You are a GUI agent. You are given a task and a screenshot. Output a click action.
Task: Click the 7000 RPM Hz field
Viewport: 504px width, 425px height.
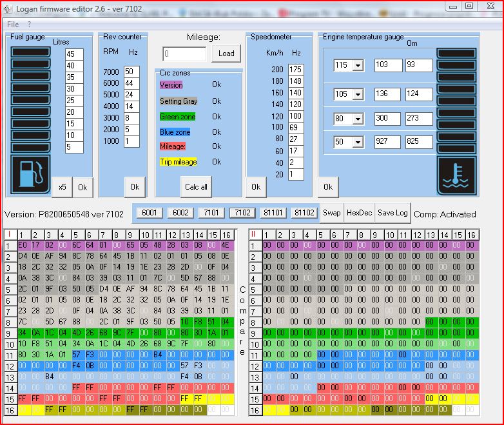coord(131,72)
